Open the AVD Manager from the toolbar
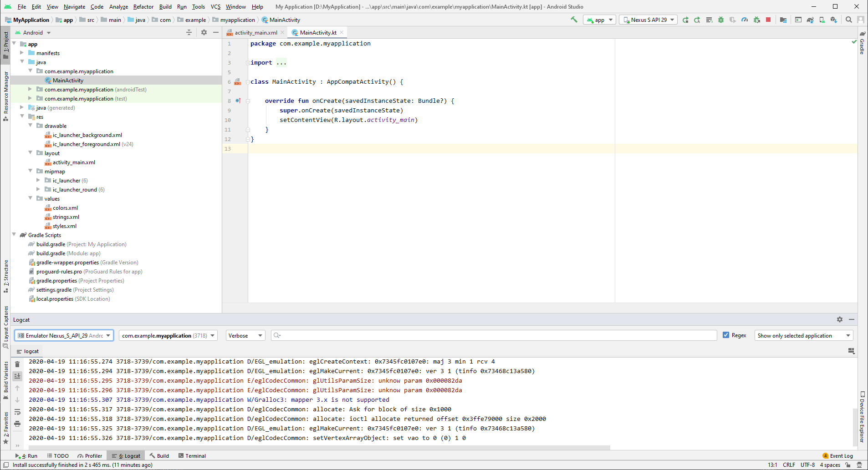This screenshot has height=470, width=868. coord(822,20)
